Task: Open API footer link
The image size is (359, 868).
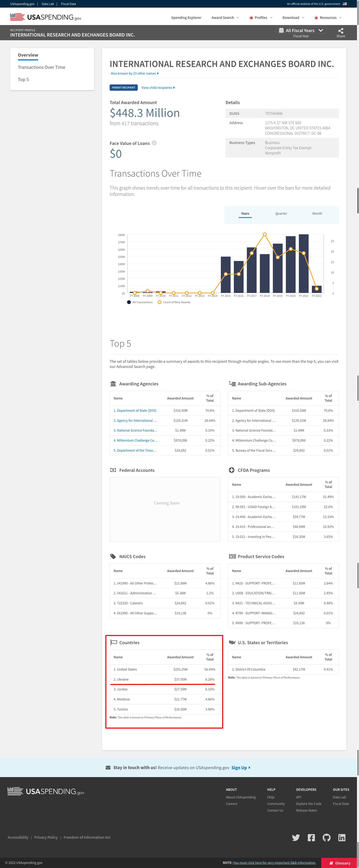Action: 298,797
